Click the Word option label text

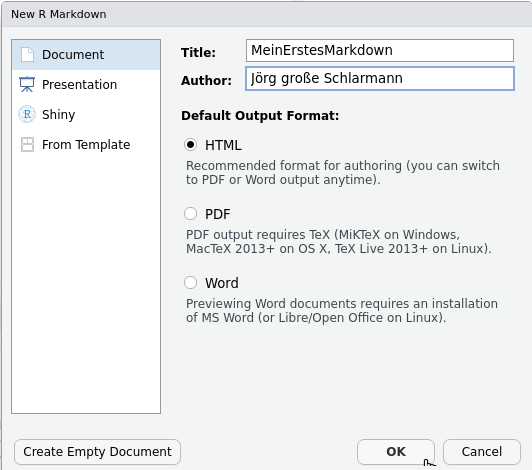[x=222, y=283]
